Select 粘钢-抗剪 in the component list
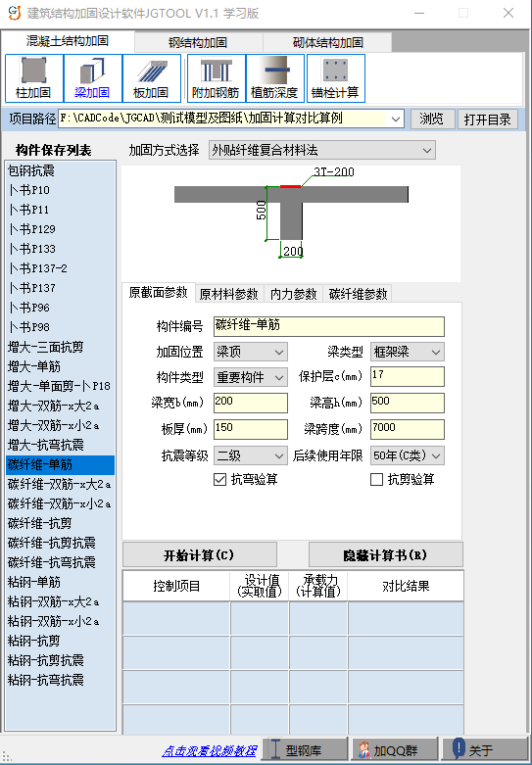The width and height of the screenshot is (532, 765). pyautogui.click(x=60, y=641)
